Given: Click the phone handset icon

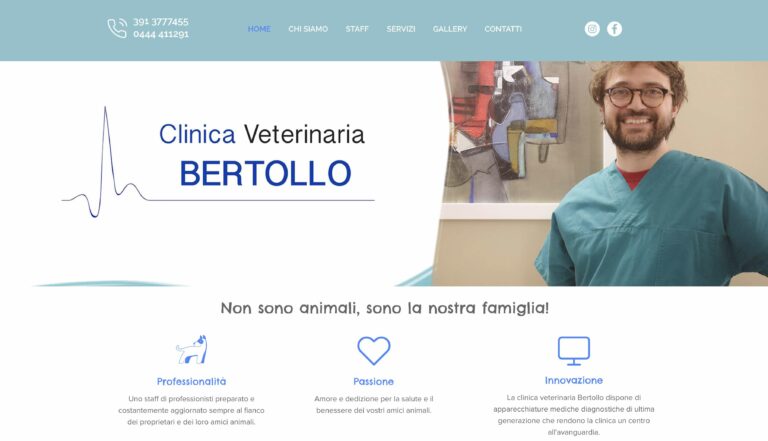Looking at the screenshot, I should 117,28.
